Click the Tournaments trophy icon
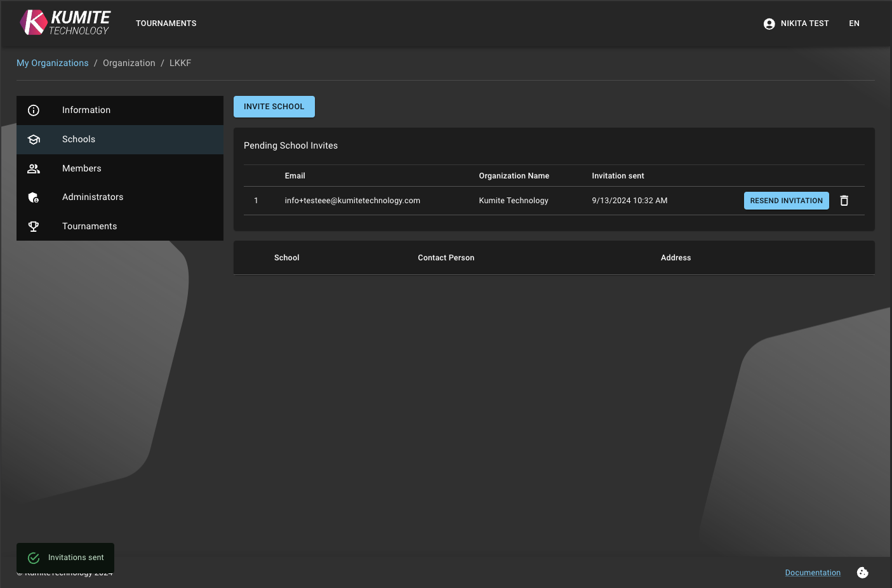Image resolution: width=892 pixels, height=588 pixels. point(34,227)
